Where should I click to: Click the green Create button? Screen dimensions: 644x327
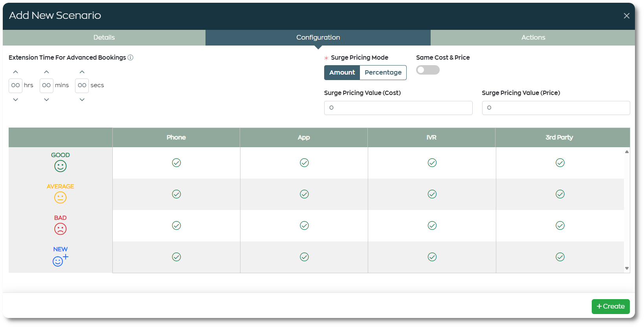(611, 307)
